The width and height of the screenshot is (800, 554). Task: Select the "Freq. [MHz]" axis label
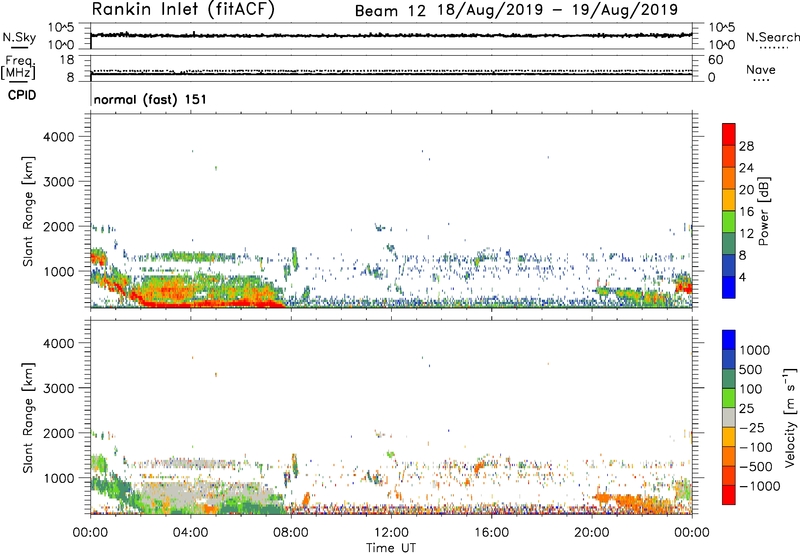tap(18, 68)
